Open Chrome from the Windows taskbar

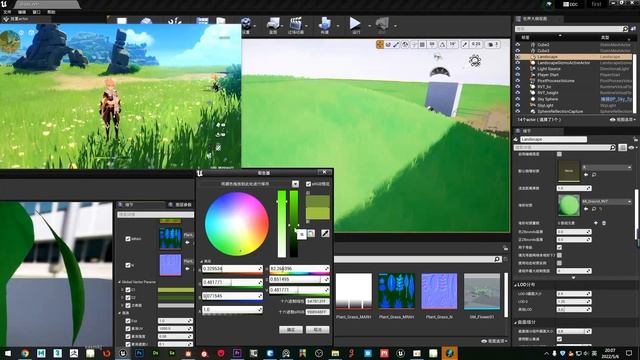pos(25,353)
